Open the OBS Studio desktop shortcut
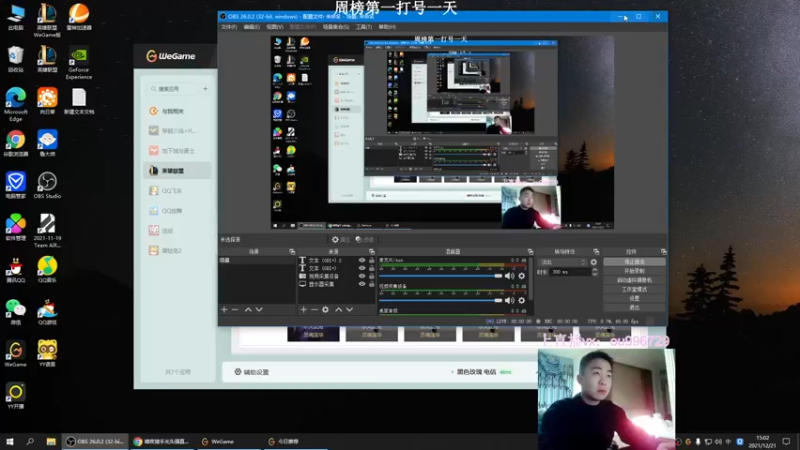This screenshot has width=800, height=450. pos(47,185)
